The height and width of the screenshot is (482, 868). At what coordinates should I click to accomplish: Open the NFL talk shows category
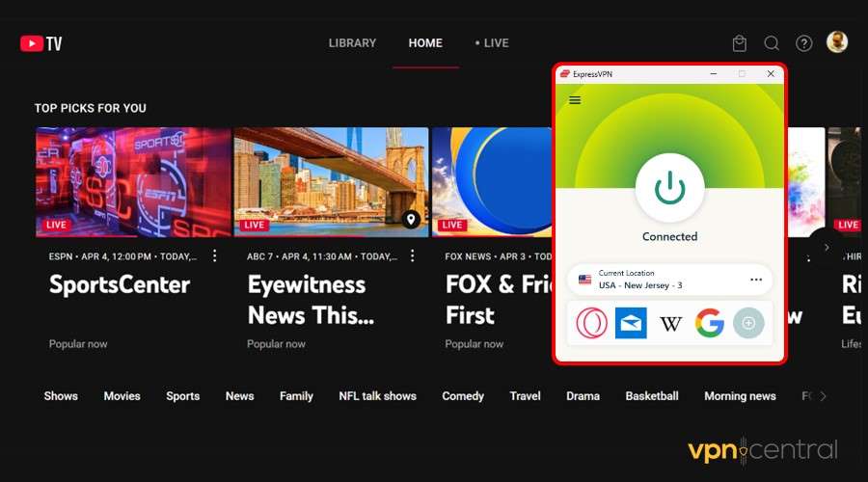377,396
